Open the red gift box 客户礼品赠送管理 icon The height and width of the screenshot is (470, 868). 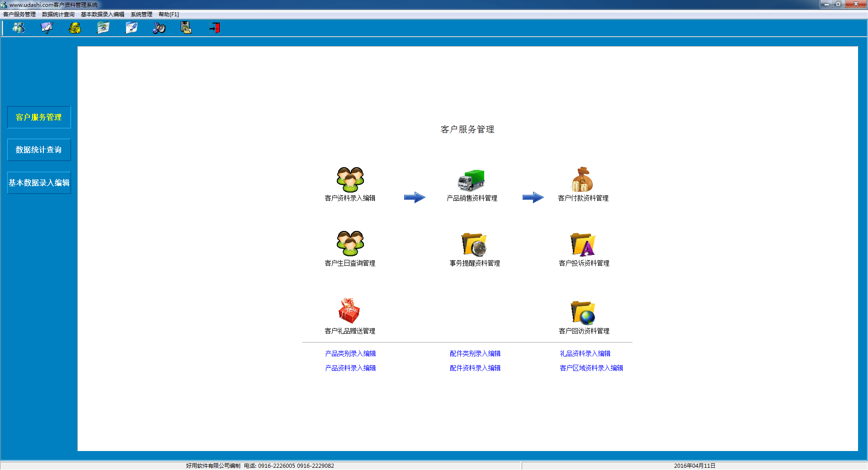[349, 310]
